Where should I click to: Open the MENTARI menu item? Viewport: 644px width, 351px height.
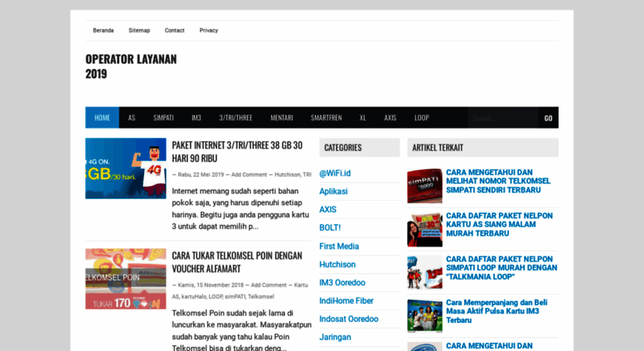pyautogui.click(x=282, y=118)
